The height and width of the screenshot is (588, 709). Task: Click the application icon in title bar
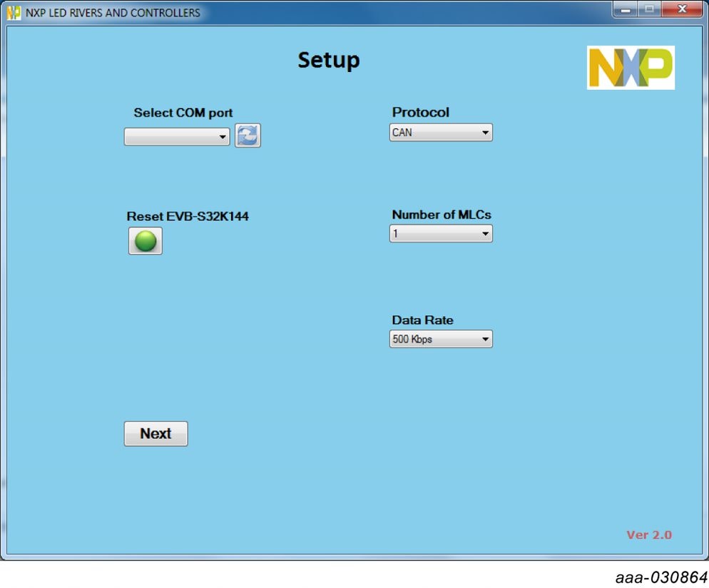pos(14,13)
